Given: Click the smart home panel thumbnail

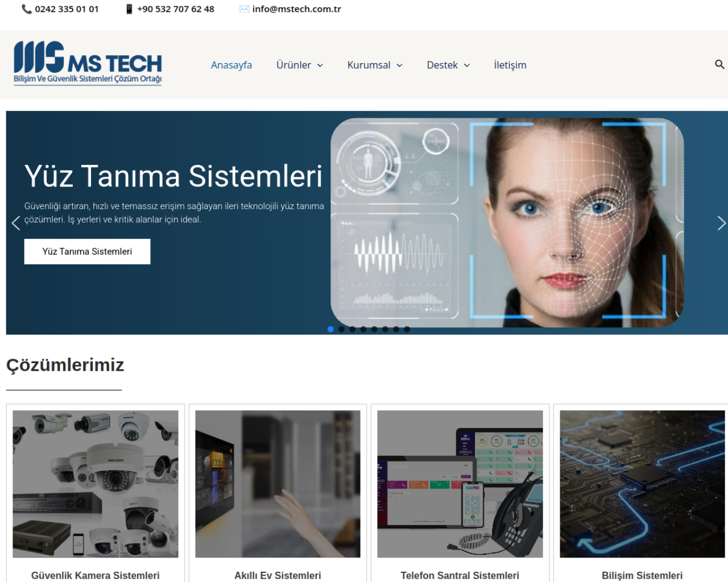Looking at the screenshot, I should point(278,484).
